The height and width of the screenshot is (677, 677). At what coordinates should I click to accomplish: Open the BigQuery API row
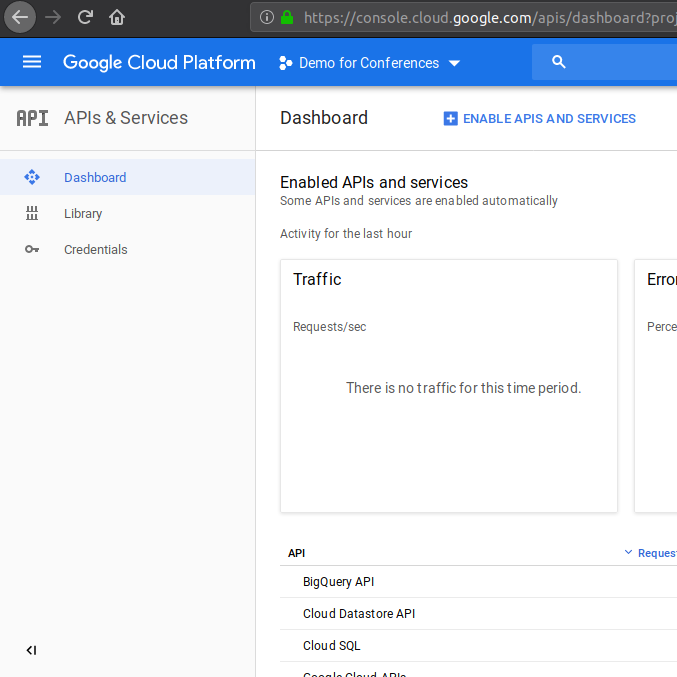[478, 582]
